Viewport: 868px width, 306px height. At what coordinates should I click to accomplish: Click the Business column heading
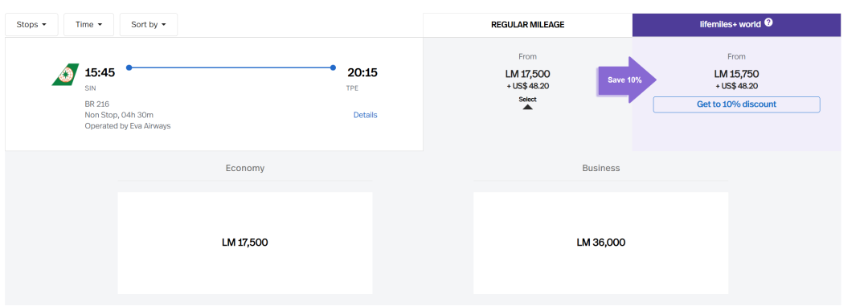pyautogui.click(x=600, y=168)
